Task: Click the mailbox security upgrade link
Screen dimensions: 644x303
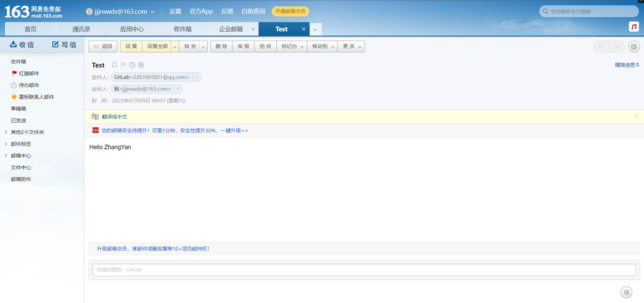Action: click(x=174, y=130)
